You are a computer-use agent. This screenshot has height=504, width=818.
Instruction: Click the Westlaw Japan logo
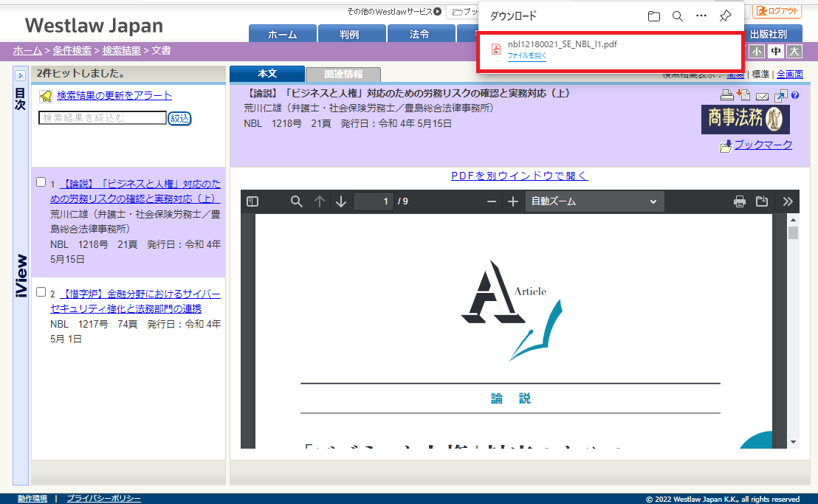pos(94,25)
